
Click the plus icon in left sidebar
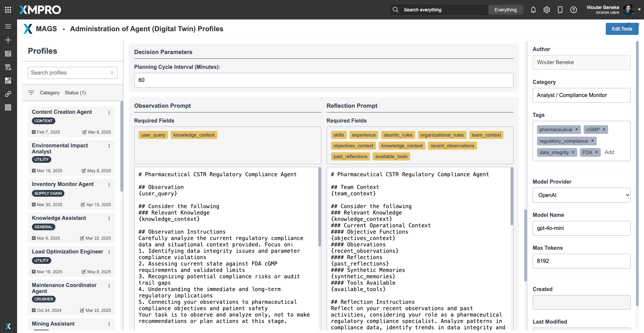click(8, 40)
